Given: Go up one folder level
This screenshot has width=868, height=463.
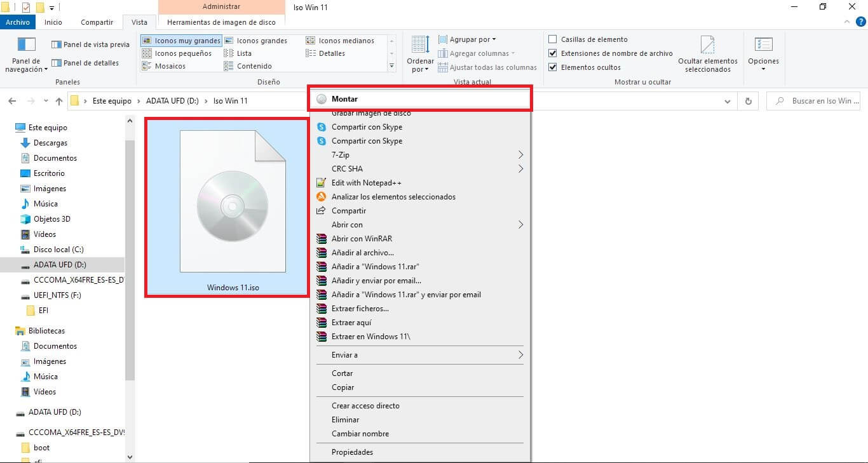Looking at the screenshot, I should point(59,101).
